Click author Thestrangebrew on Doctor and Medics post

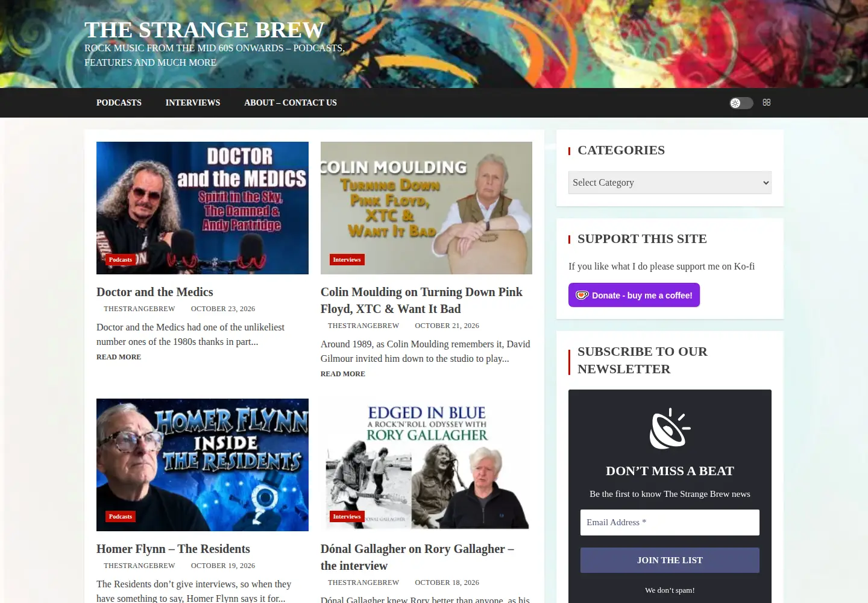tap(139, 309)
